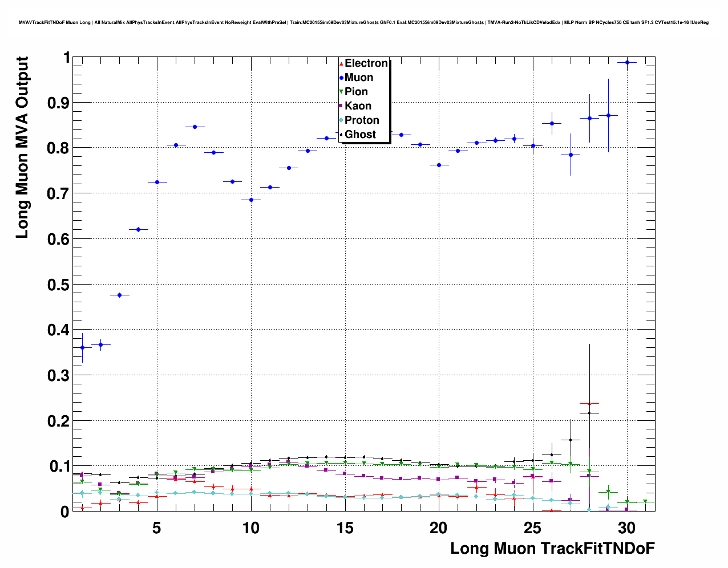Click the blue Muon point at TrackFitTNDoF 3
Viewport: 728px width, 568px height.
(x=119, y=295)
